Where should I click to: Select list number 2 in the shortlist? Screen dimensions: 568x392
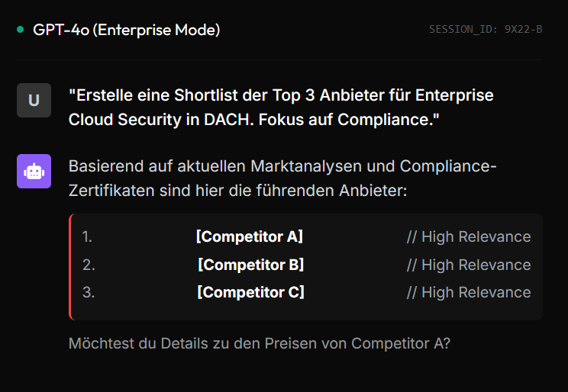(88, 265)
